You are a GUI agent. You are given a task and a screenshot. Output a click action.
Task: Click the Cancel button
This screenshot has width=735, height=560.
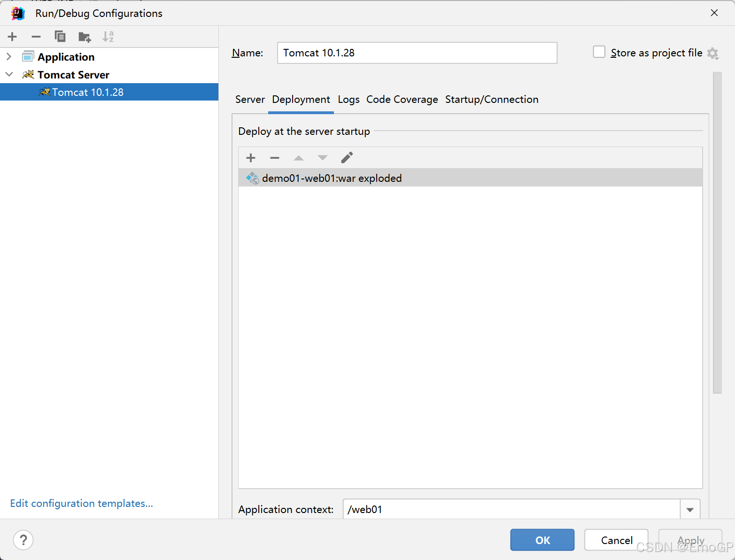coord(616,540)
